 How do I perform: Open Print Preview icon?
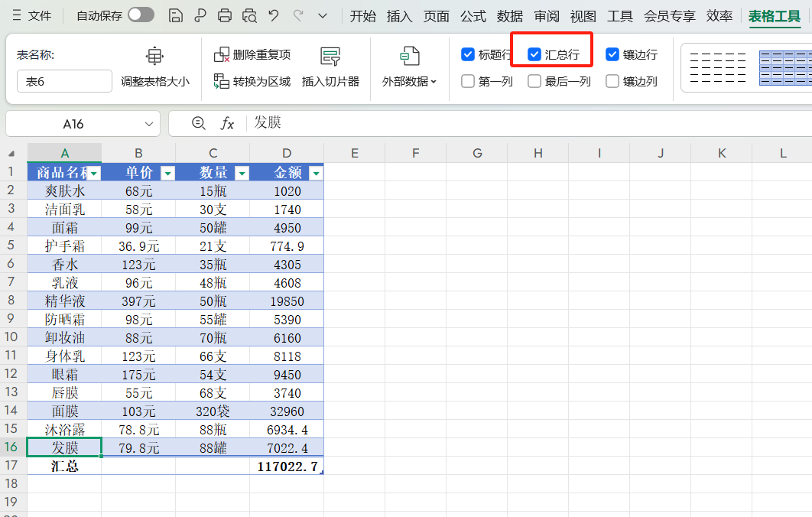point(250,15)
